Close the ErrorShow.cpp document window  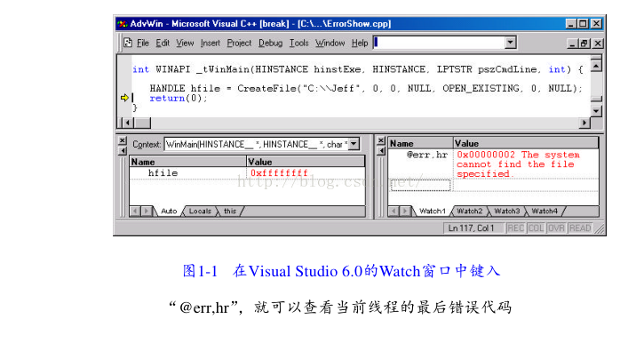[x=598, y=44]
